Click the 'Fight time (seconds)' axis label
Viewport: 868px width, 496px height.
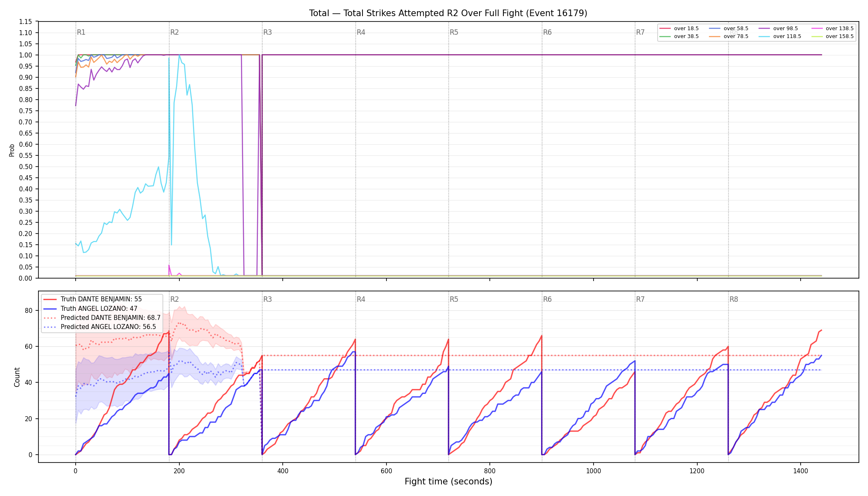[x=448, y=482]
